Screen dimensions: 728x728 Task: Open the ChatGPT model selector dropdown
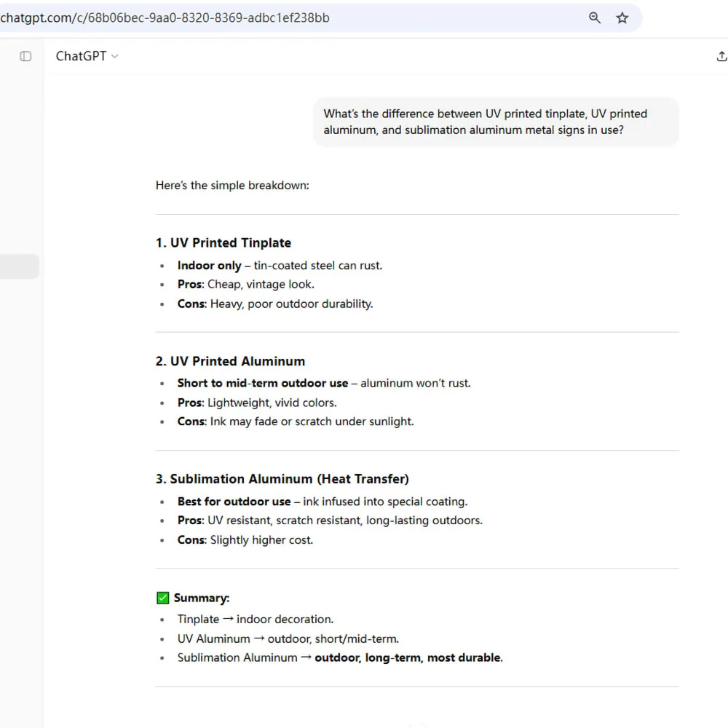tap(87, 56)
